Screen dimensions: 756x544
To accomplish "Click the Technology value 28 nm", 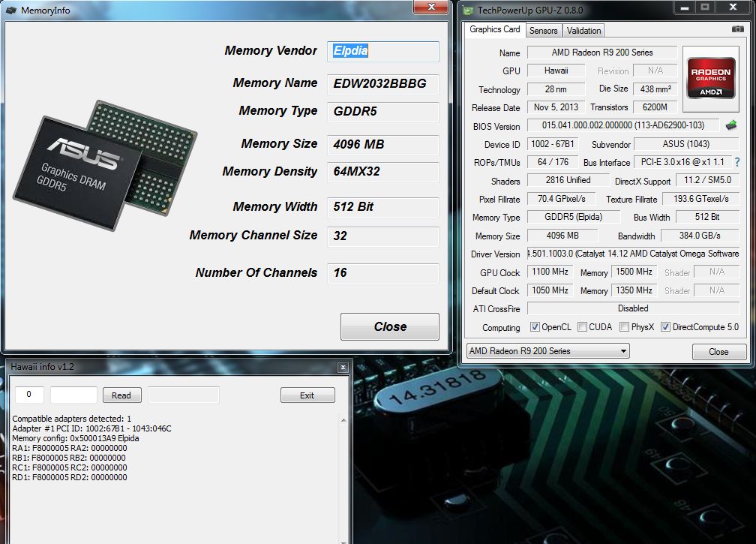I will coord(556,89).
